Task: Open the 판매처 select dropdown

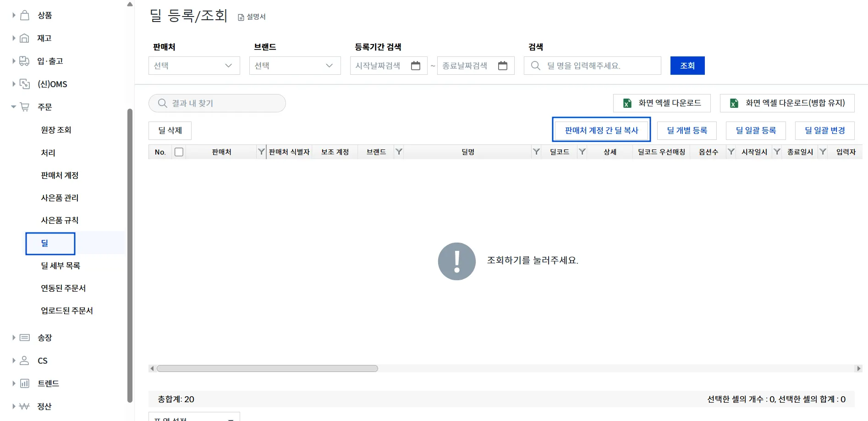Action: (194, 66)
